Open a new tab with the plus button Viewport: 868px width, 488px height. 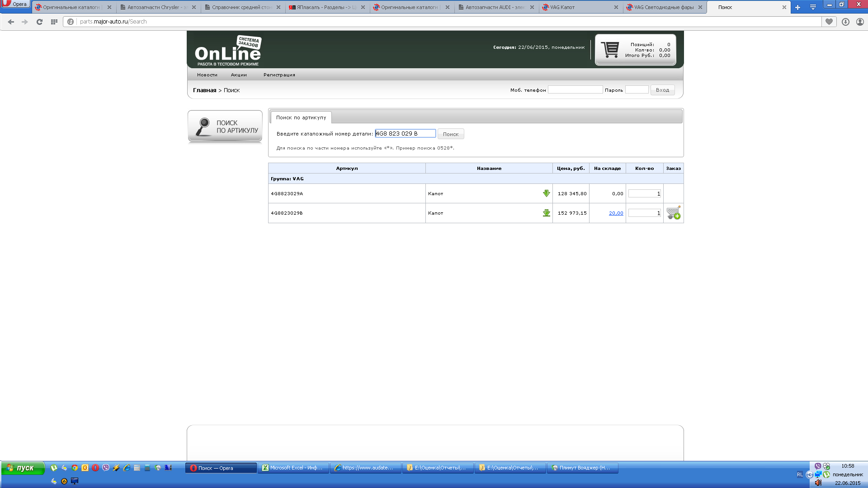pos(797,7)
